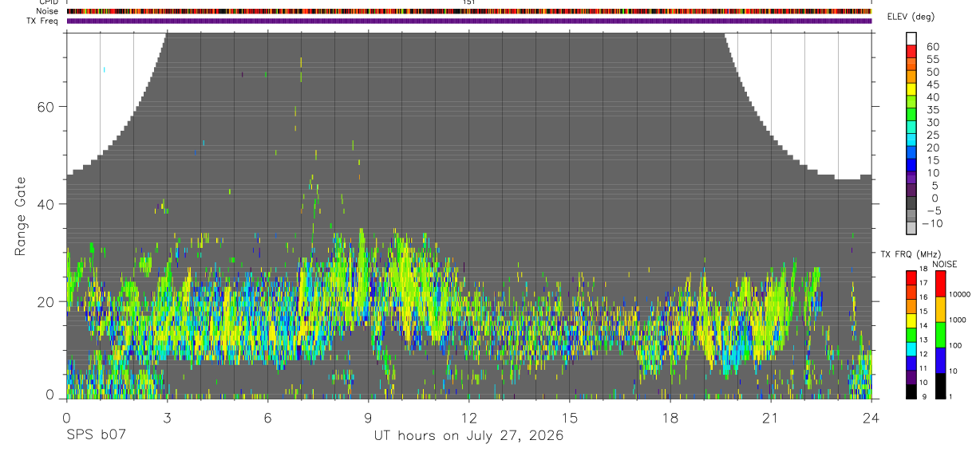Click the cyan 12 MHz TX FRQ swatch
Image resolution: width=980 pixels, height=452 pixels.
click(x=911, y=350)
